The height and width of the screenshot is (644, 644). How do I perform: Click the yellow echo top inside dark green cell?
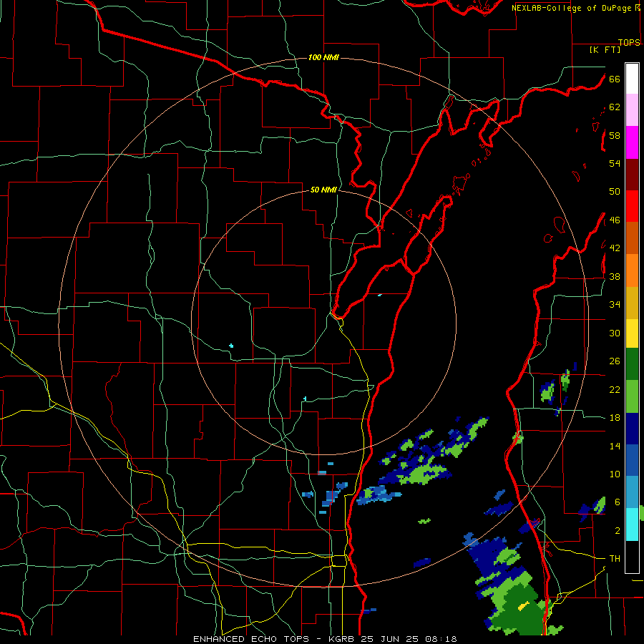click(523, 606)
